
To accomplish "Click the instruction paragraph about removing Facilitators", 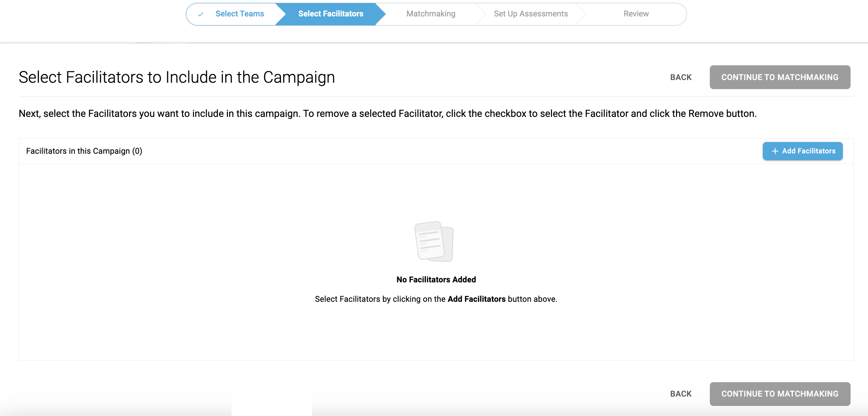I will coord(387,114).
